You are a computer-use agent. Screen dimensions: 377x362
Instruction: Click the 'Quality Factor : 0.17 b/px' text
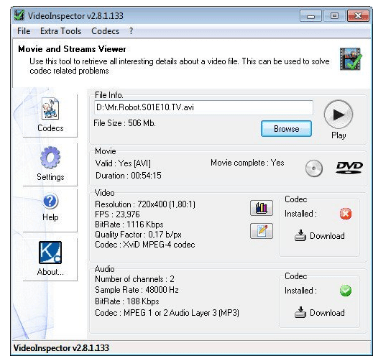pyautogui.click(x=138, y=234)
